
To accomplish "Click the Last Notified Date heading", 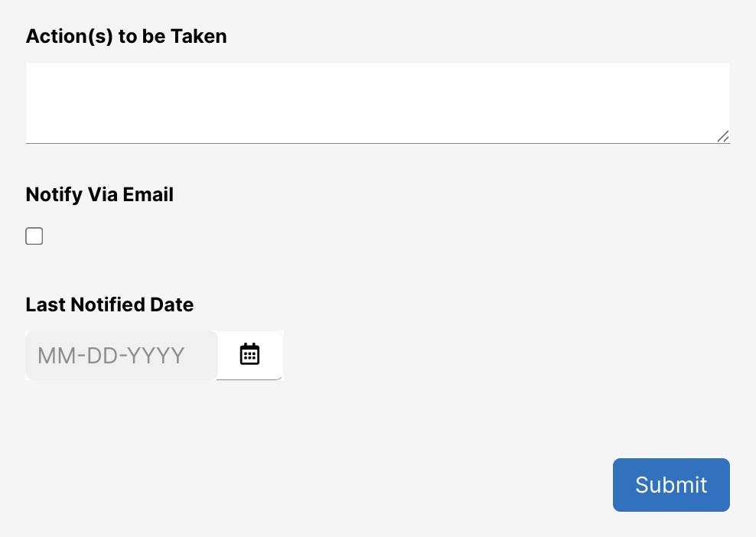I will 109,304.
